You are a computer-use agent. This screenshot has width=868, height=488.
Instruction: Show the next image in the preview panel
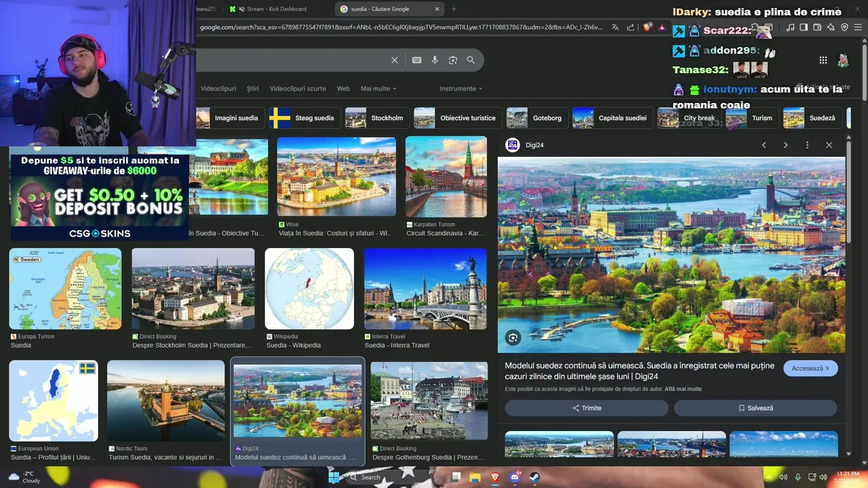[785, 145]
